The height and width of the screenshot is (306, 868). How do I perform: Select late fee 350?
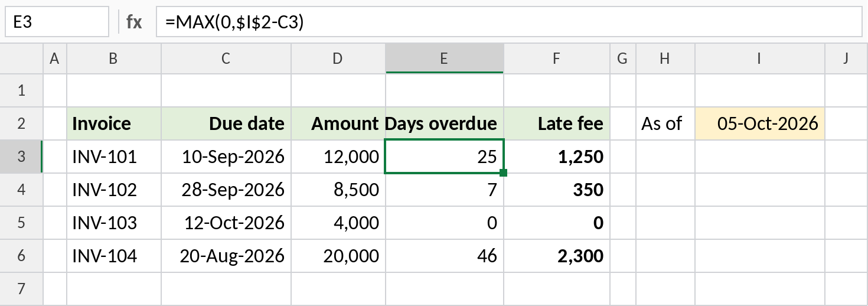click(557, 190)
